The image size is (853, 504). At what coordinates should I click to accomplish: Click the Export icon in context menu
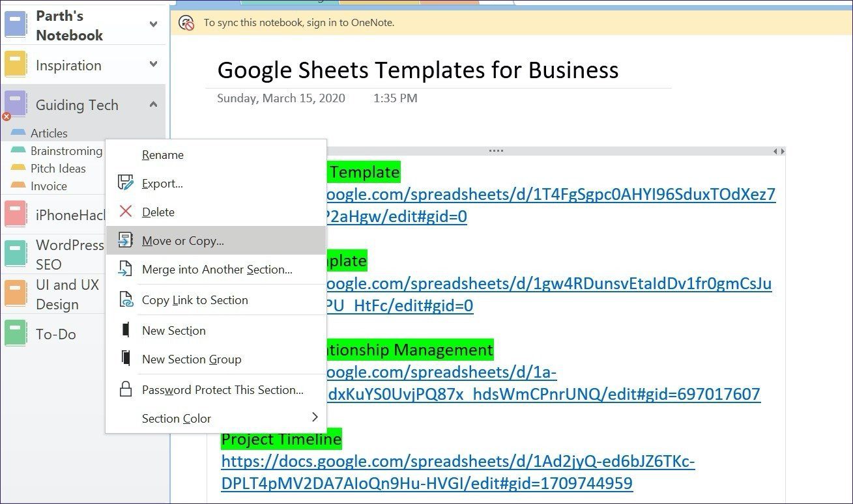[x=125, y=183]
